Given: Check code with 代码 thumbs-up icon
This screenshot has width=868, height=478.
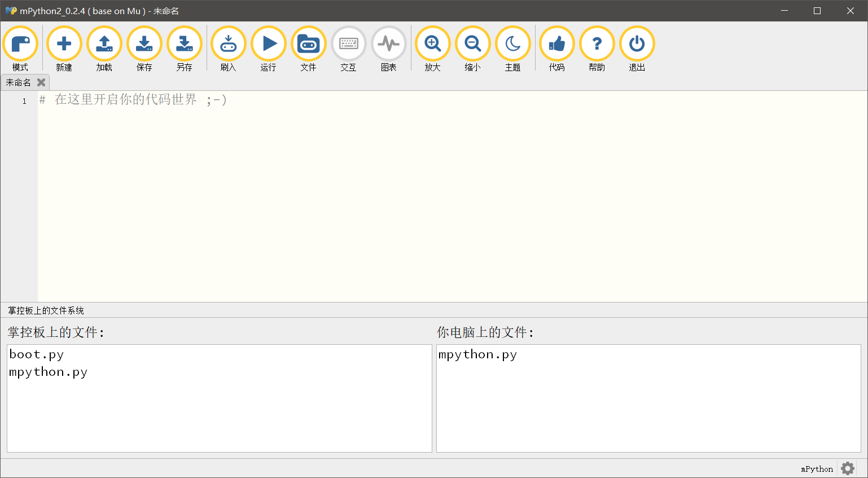Looking at the screenshot, I should pos(557,49).
